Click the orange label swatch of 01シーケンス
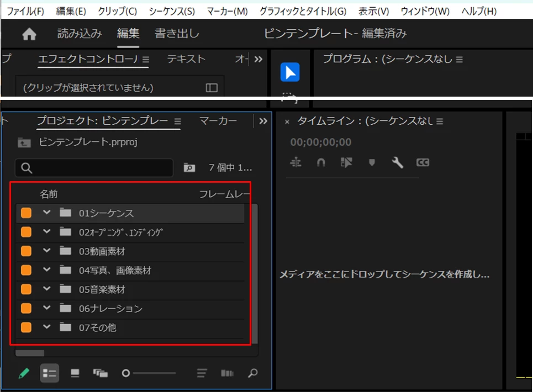Viewport: 533px width, 392px height. [26, 213]
